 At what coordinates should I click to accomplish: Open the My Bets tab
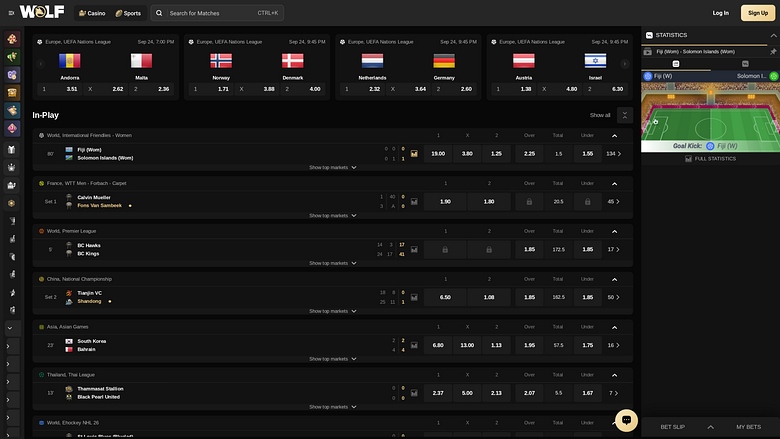(749, 427)
